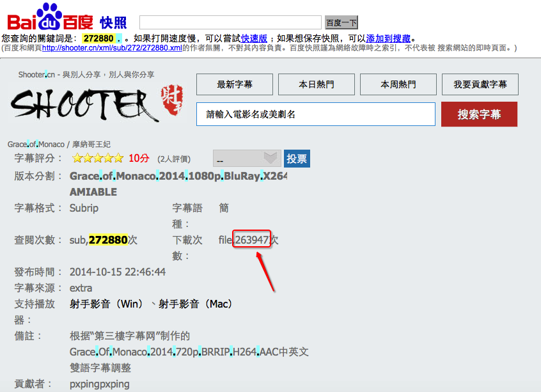The width and height of the screenshot is (541, 392).
Task: Open the 本周熱門 tab
Action: point(398,84)
